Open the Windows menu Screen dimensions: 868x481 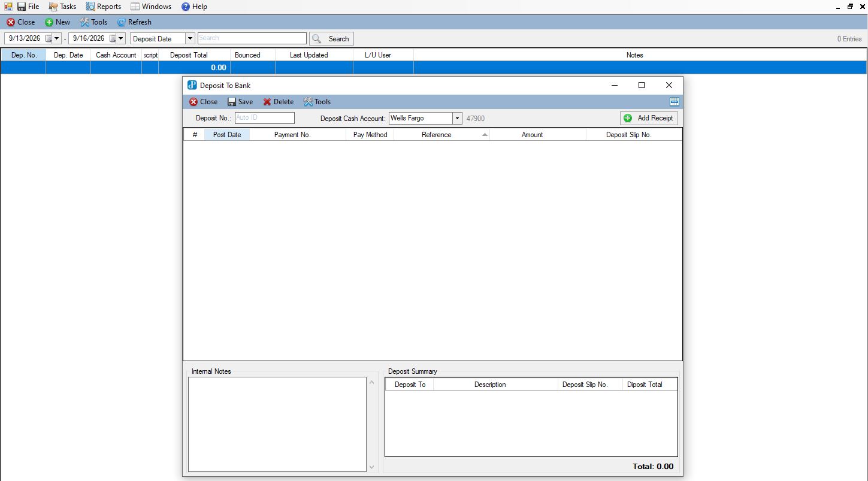[x=151, y=7]
